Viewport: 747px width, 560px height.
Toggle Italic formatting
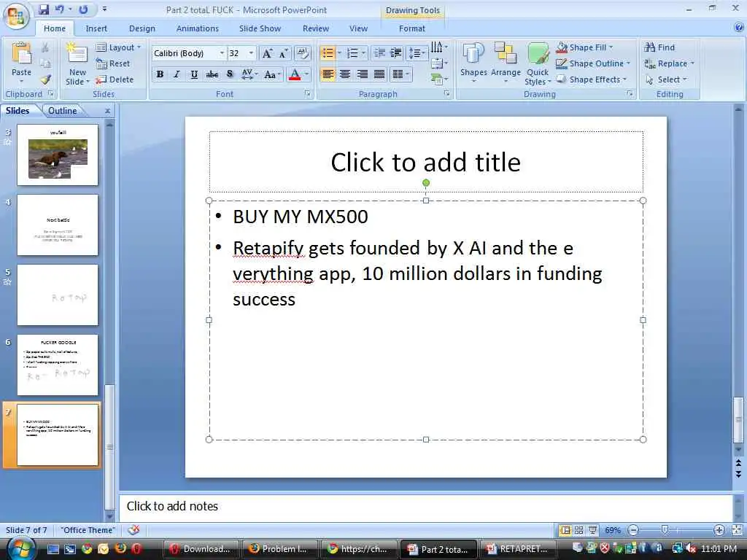[x=177, y=74]
